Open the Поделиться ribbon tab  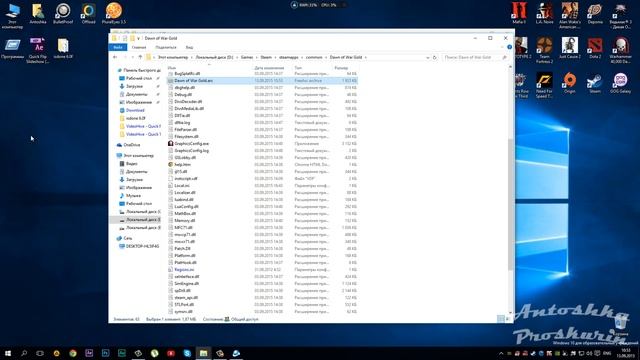(166, 47)
